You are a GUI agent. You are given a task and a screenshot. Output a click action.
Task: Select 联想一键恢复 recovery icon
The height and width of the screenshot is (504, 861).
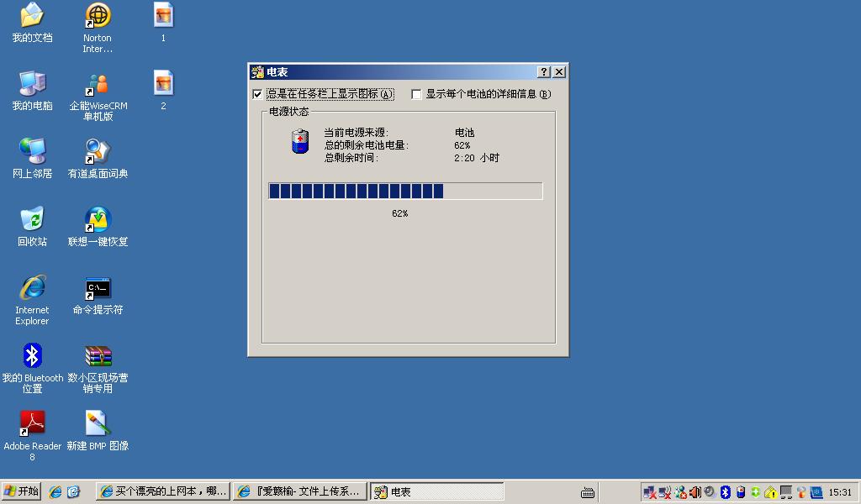point(98,220)
